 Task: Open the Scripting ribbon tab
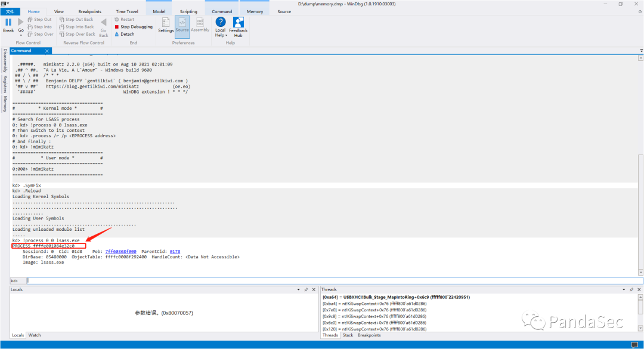(x=188, y=11)
